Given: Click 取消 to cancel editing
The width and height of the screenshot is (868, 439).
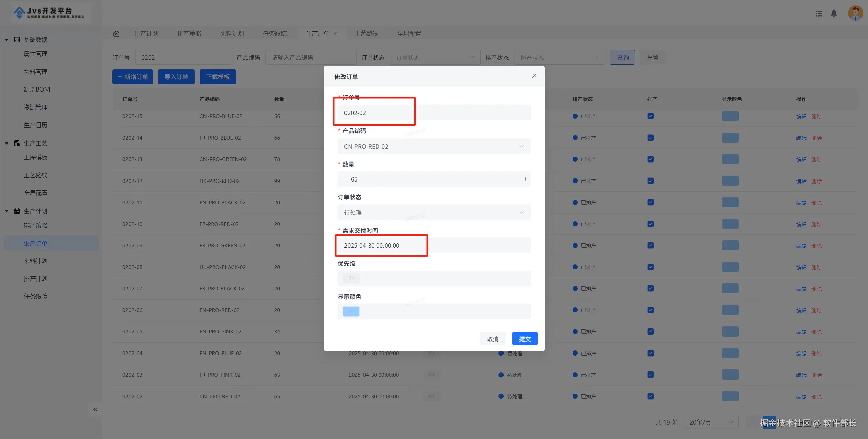Looking at the screenshot, I should point(492,339).
